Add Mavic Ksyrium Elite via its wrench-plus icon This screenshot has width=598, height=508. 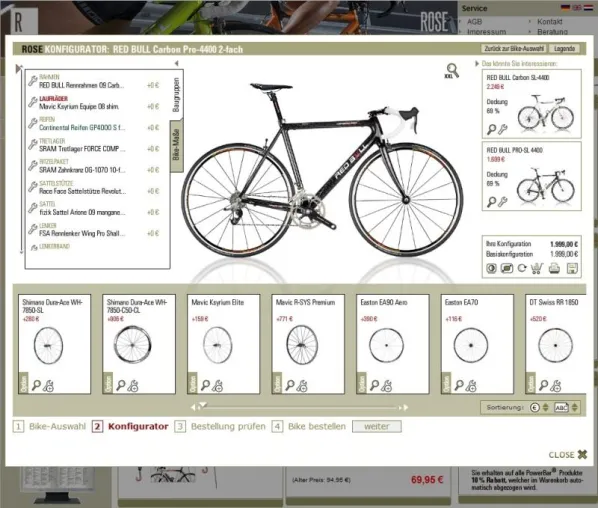pos(217,386)
